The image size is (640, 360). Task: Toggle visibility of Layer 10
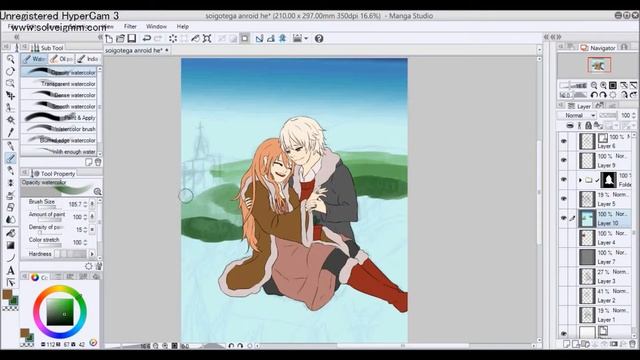point(564,218)
